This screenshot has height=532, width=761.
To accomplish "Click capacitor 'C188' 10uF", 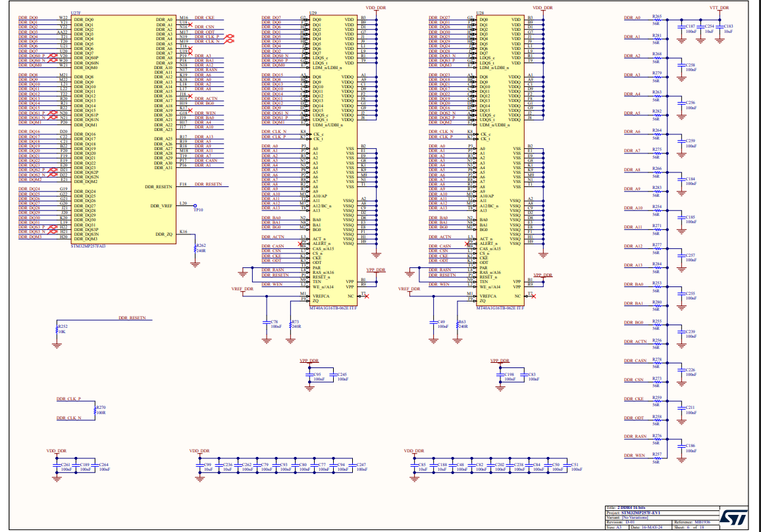I will point(433,466).
